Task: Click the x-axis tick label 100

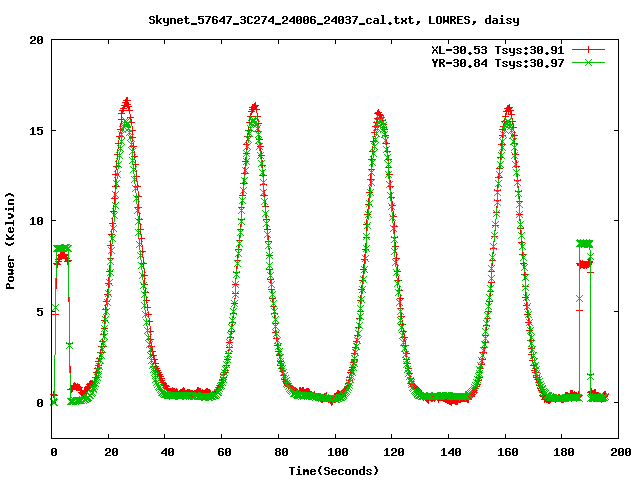Action: tap(338, 452)
